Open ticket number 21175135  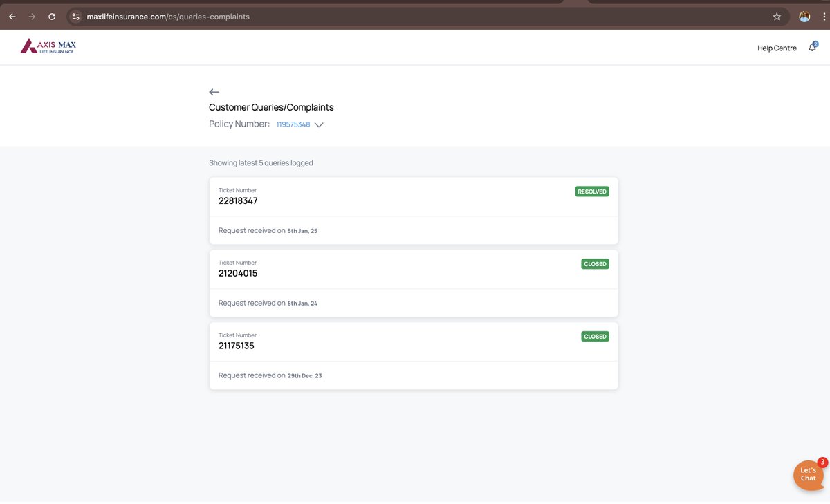[237, 346]
